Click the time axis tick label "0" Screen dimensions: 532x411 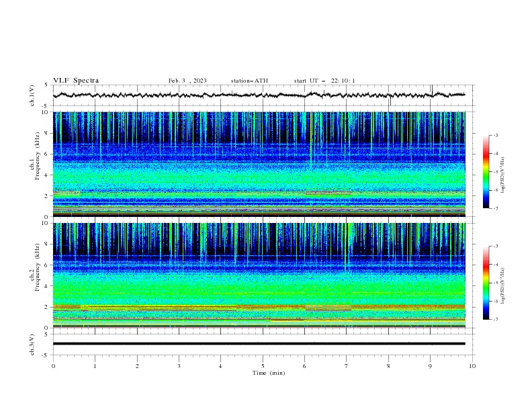pos(53,366)
